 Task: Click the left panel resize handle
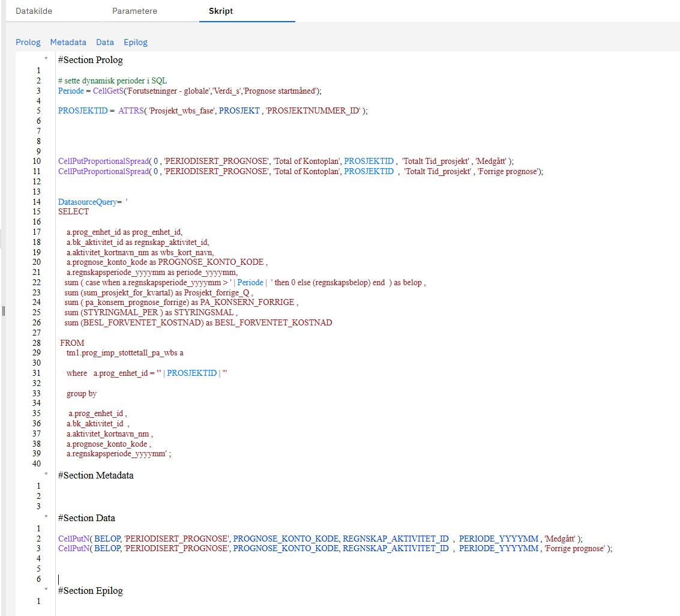coord(4,310)
